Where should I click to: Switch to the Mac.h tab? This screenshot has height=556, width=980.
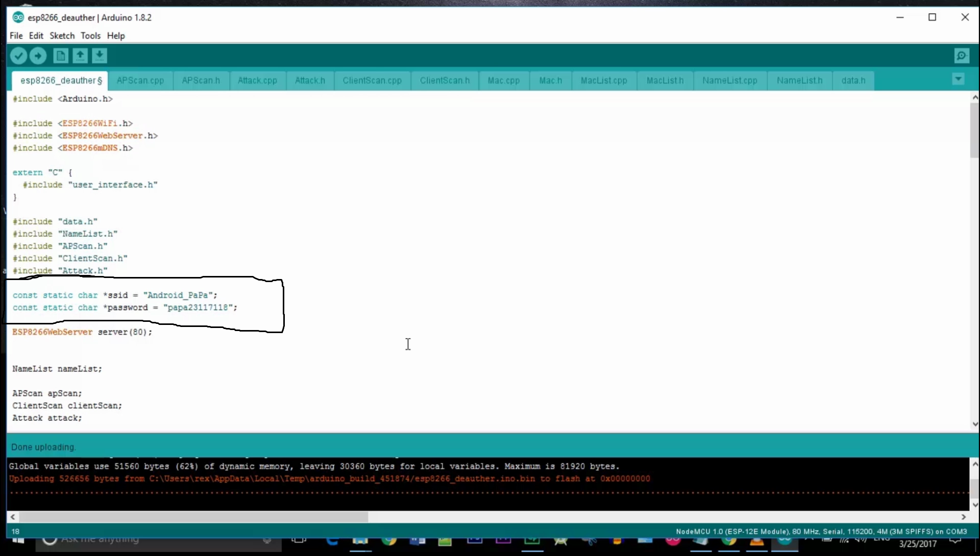[550, 81]
